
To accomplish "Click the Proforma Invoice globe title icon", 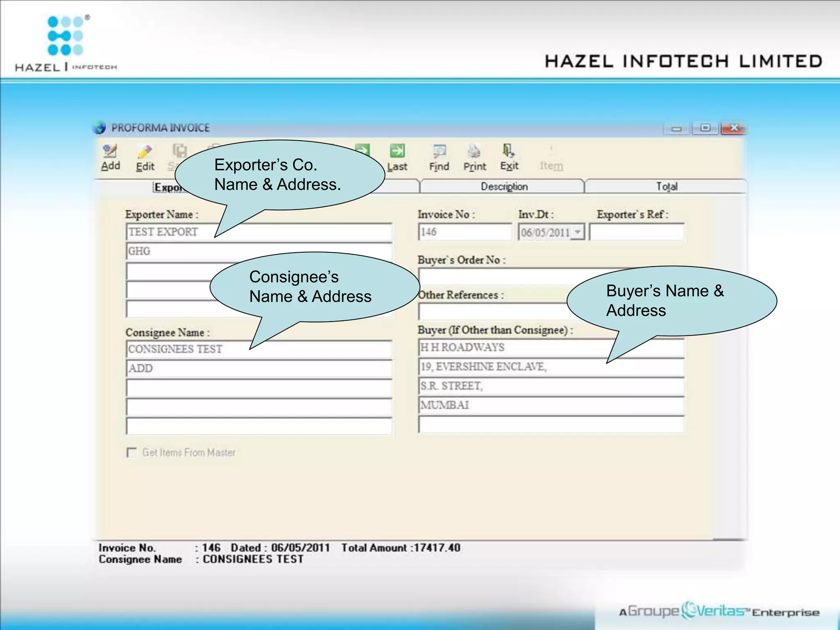I will pyautogui.click(x=100, y=128).
